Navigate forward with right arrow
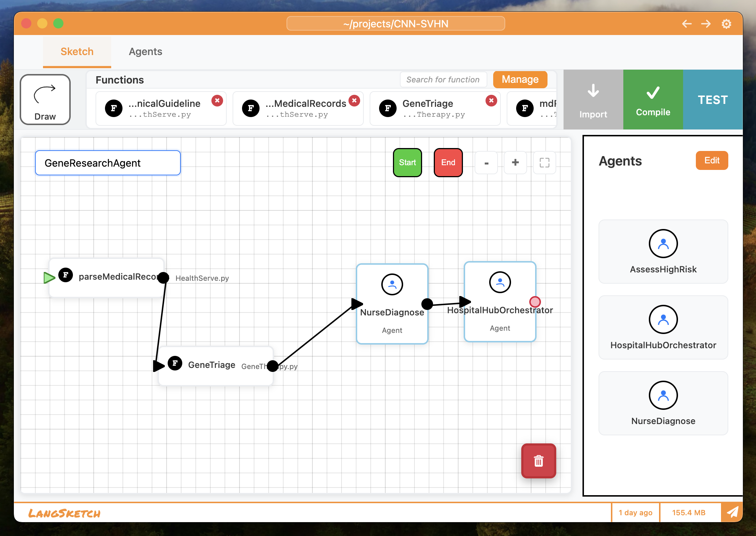The height and width of the screenshot is (536, 756). click(706, 24)
